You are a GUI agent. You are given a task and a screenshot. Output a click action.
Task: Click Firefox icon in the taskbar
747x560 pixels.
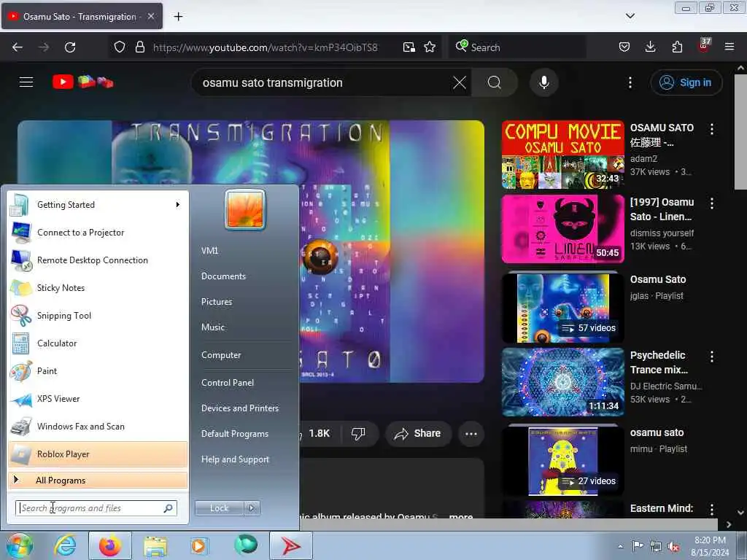[110, 545]
